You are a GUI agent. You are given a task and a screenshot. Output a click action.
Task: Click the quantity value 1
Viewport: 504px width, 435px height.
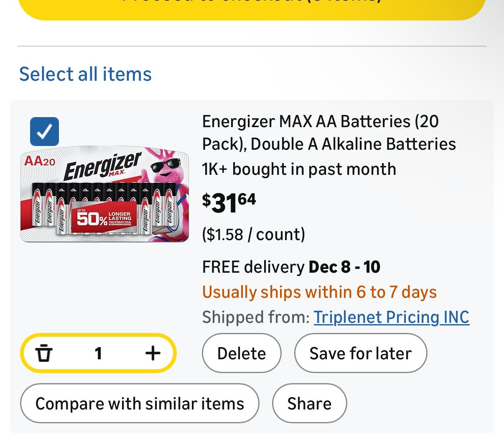(x=98, y=353)
